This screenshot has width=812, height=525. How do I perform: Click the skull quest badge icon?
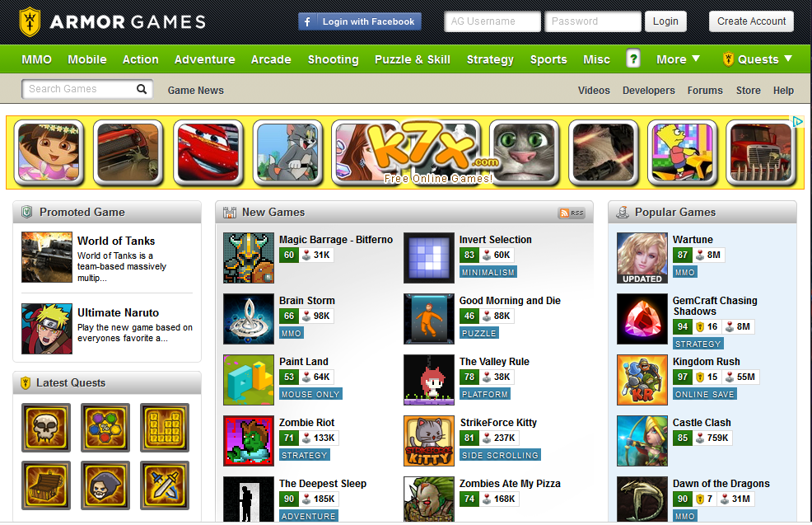point(46,428)
